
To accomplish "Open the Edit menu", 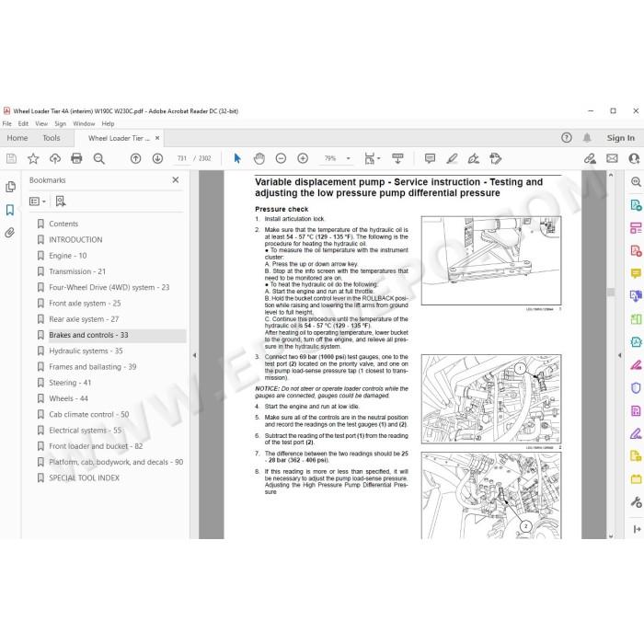I will point(23,123).
